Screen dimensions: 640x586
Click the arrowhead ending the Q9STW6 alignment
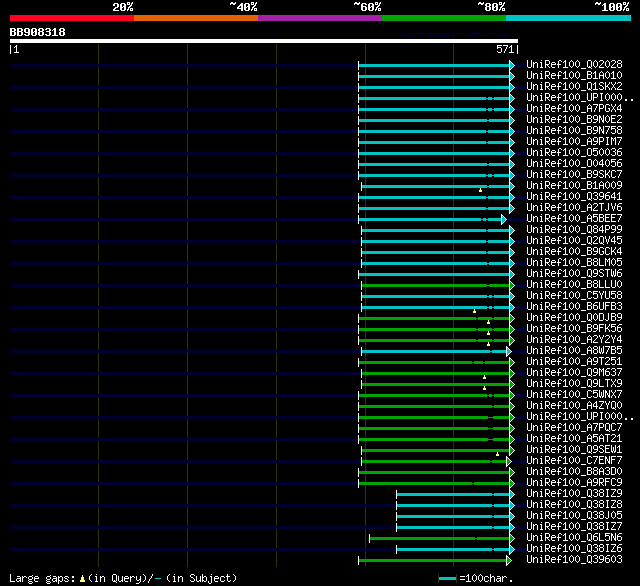click(512, 274)
